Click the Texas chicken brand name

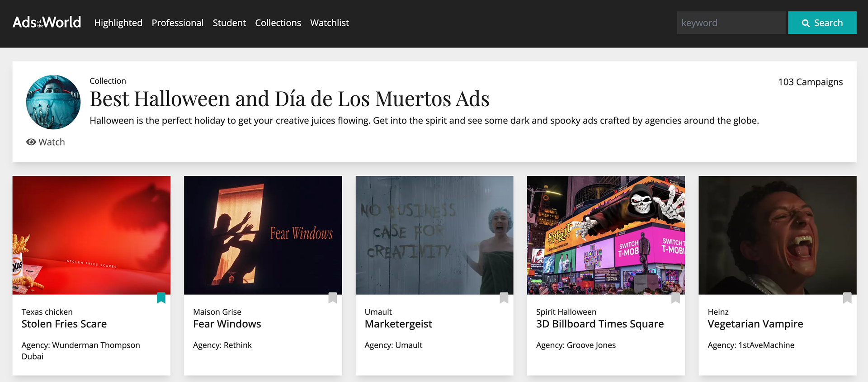coord(47,312)
